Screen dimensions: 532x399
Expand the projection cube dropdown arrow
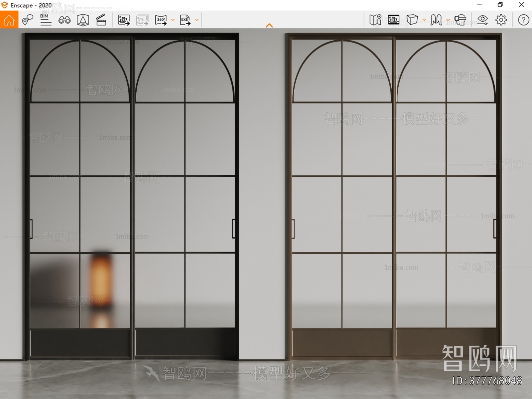point(424,20)
